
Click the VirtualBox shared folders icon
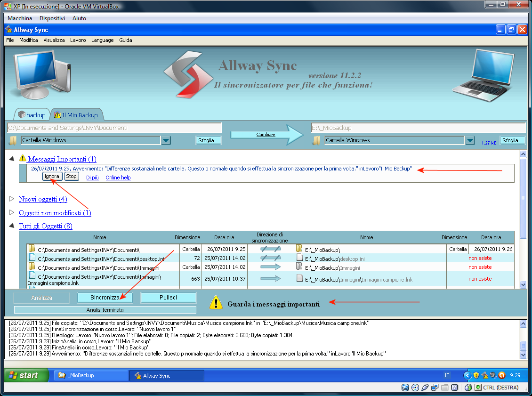[445, 388]
